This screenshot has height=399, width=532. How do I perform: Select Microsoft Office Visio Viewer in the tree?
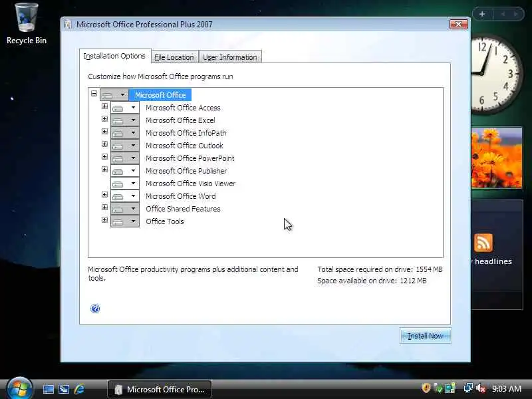(190, 184)
